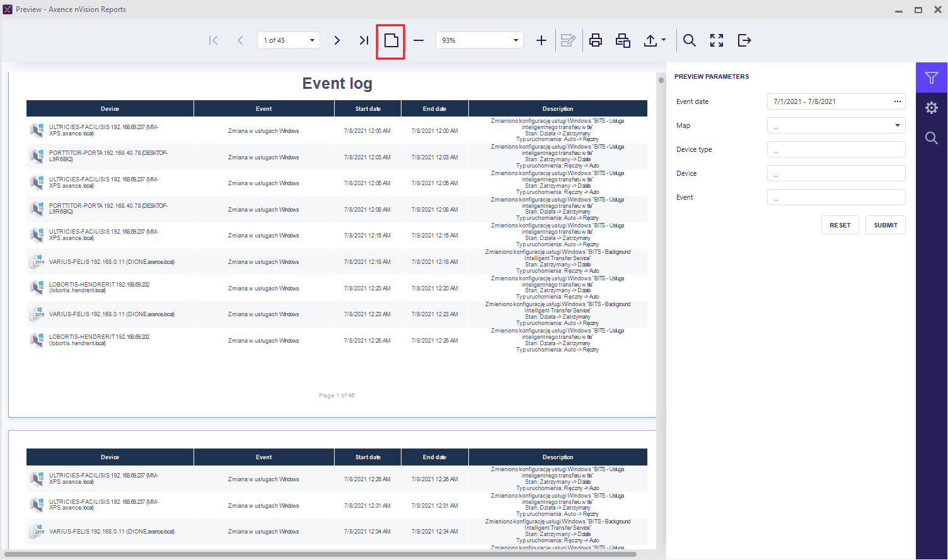Zoom out using the minus icon
Viewport: 948px width, 560px height.
(419, 40)
